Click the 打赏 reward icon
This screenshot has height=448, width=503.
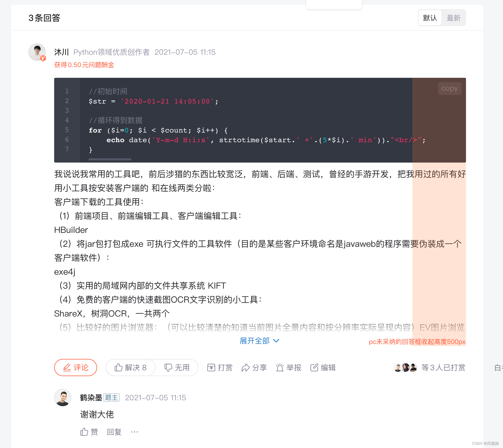click(211, 368)
